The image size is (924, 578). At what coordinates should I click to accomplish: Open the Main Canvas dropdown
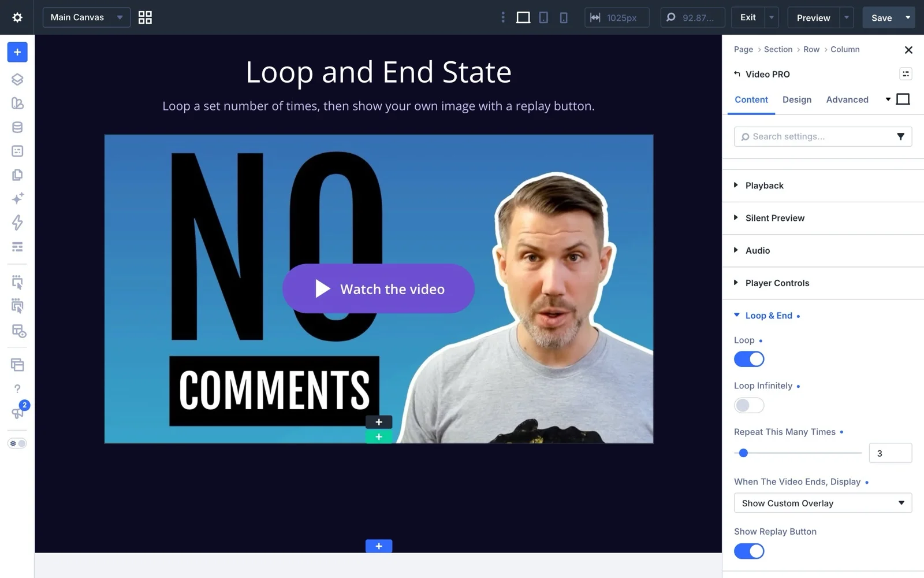point(87,17)
